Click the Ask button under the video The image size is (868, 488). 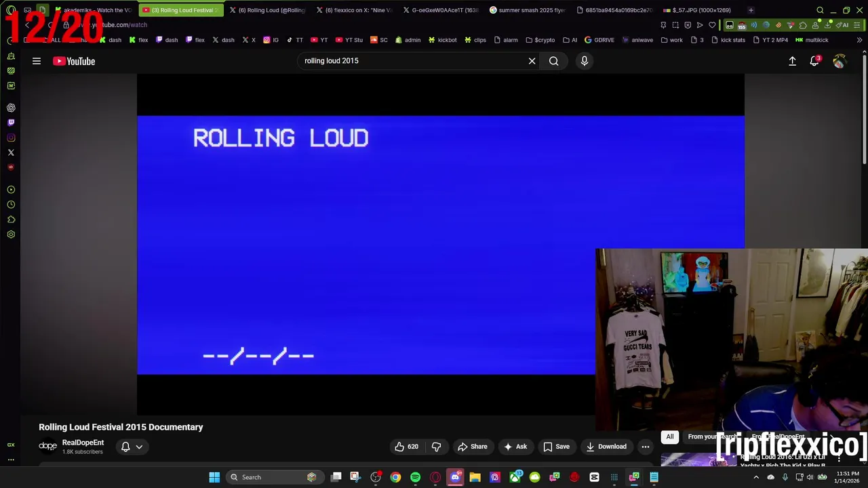(515, 447)
